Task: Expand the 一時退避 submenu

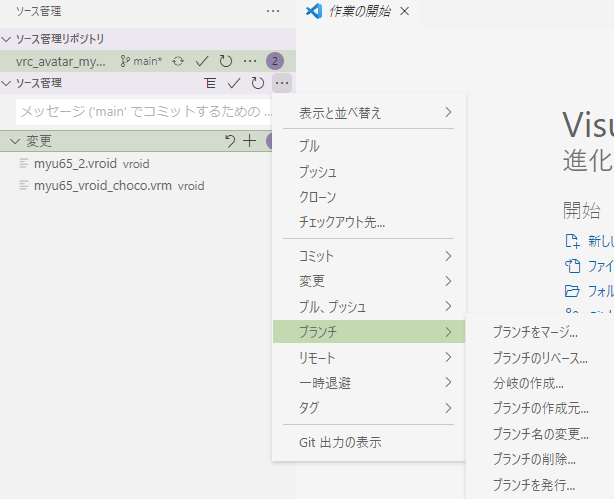Action: 368,383
